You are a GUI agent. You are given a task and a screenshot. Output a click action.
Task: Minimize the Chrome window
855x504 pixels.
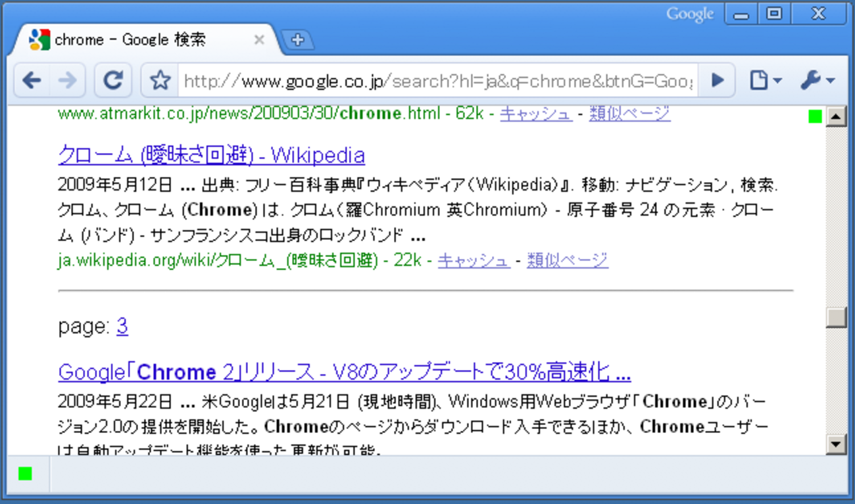[741, 14]
